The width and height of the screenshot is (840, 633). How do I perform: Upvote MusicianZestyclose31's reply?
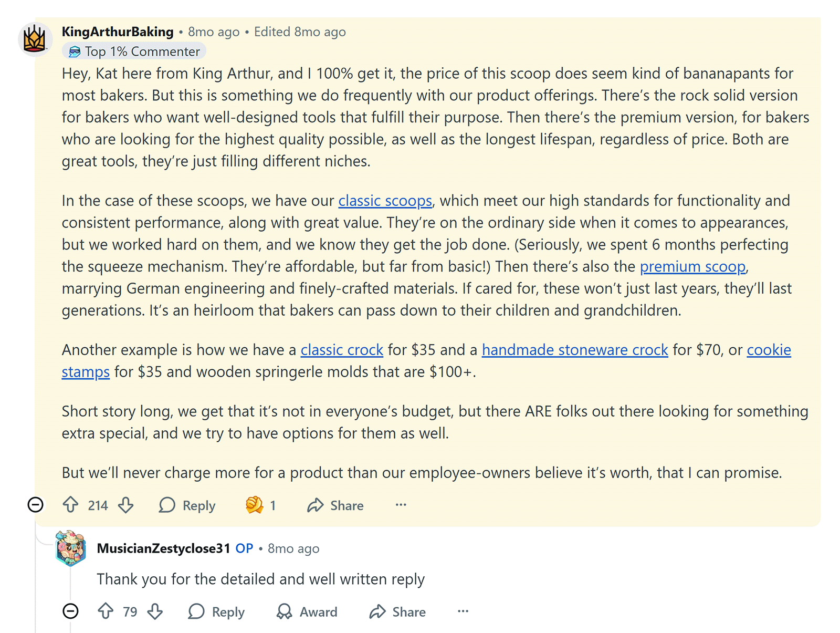click(106, 611)
